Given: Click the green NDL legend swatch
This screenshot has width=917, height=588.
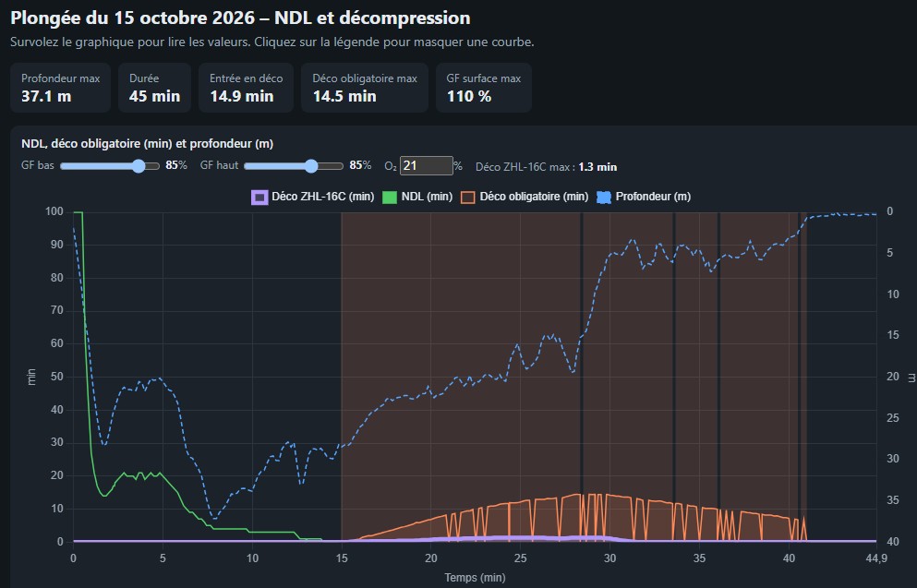Looking at the screenshot, I should pos(390,197).
